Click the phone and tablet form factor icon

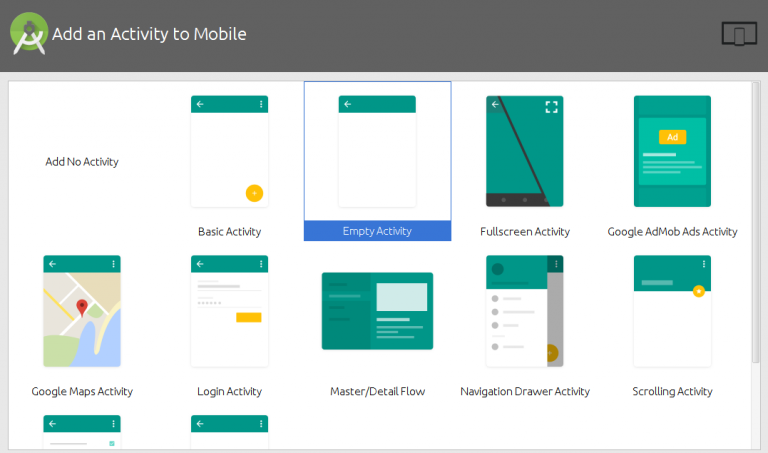pyautogui.click(x=739, y=34)
